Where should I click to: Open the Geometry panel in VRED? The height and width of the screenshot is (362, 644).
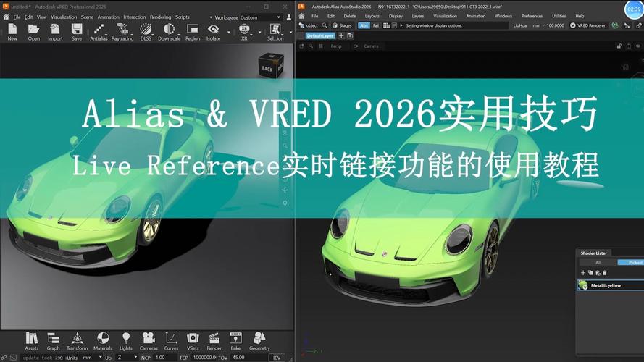click(259, 342)
